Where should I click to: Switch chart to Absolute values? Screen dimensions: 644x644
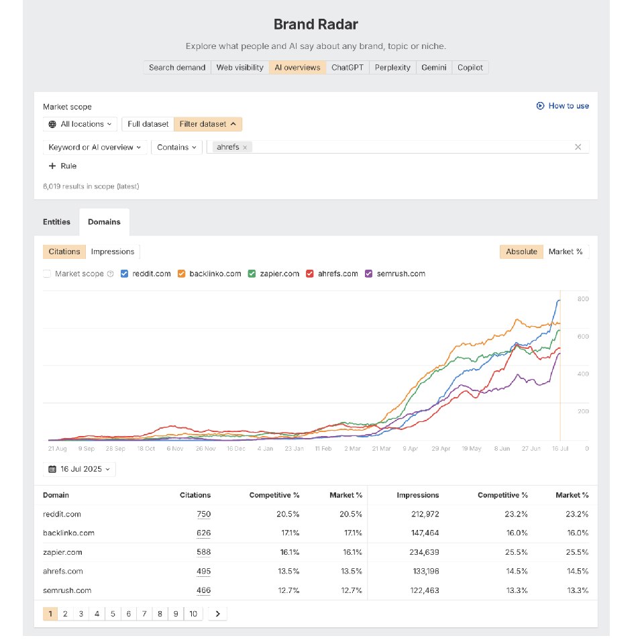click(x=521, y=252)
